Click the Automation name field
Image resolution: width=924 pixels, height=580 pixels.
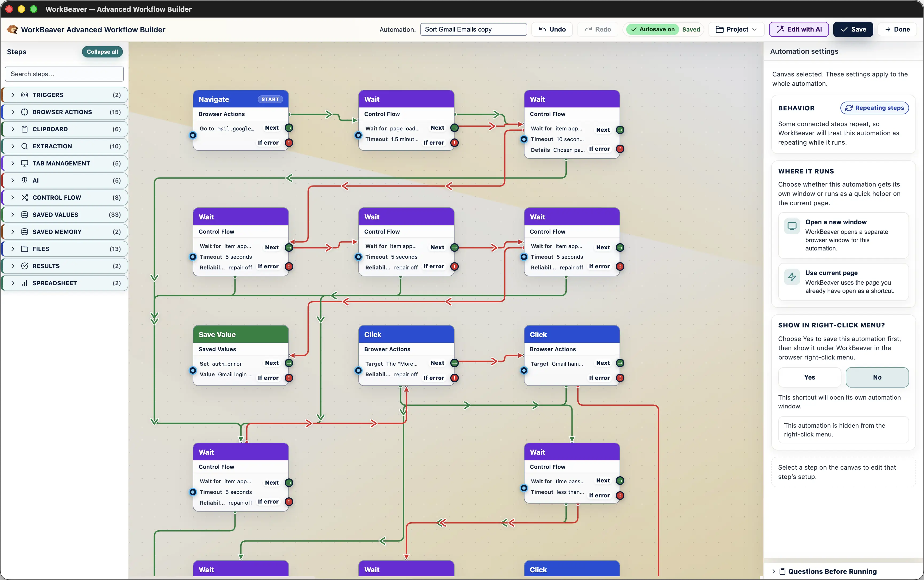pos(473,30)
